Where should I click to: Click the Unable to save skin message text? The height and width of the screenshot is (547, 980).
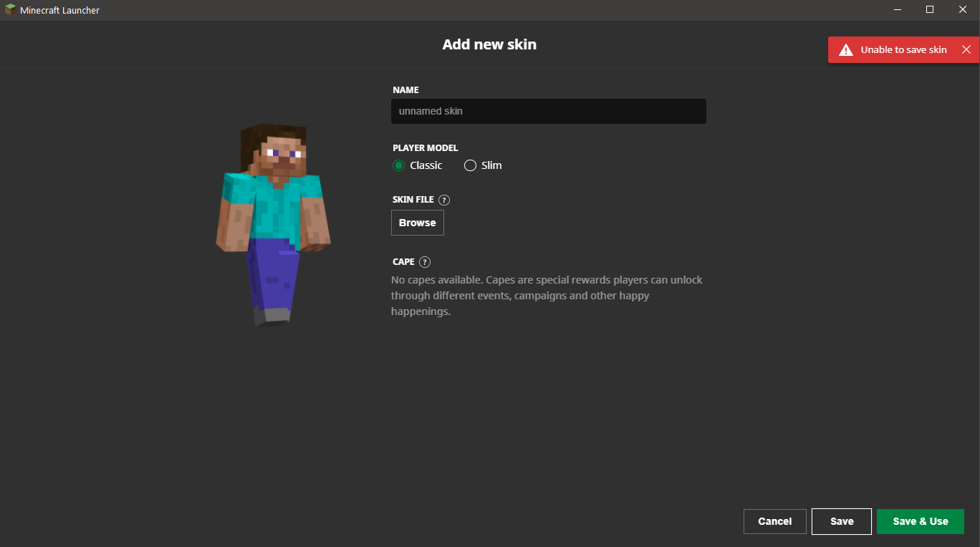click(x=904, y=50)
